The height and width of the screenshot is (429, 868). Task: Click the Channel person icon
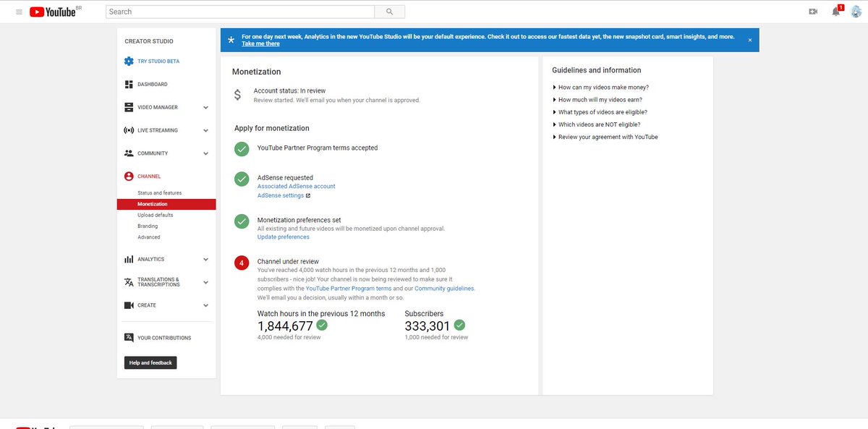pyautogui.click(x=129, y=177)
